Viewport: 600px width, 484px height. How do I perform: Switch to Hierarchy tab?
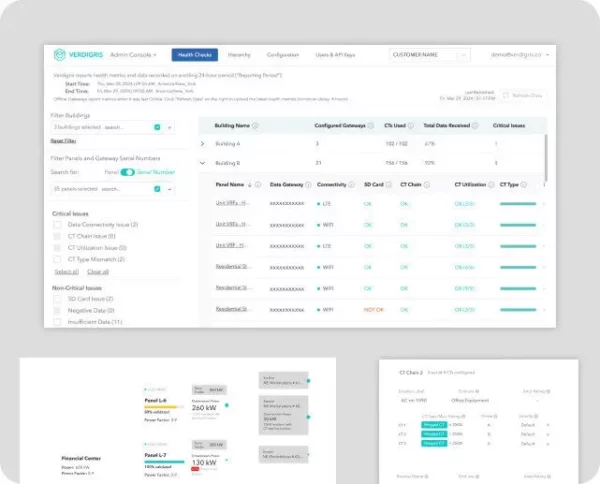239,55
